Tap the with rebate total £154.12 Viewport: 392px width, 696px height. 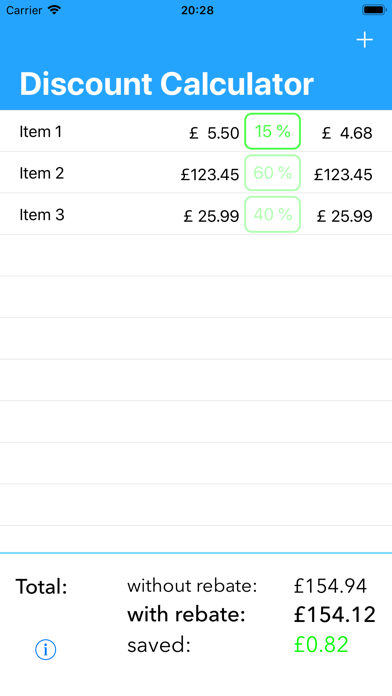[x=335, y=615]
